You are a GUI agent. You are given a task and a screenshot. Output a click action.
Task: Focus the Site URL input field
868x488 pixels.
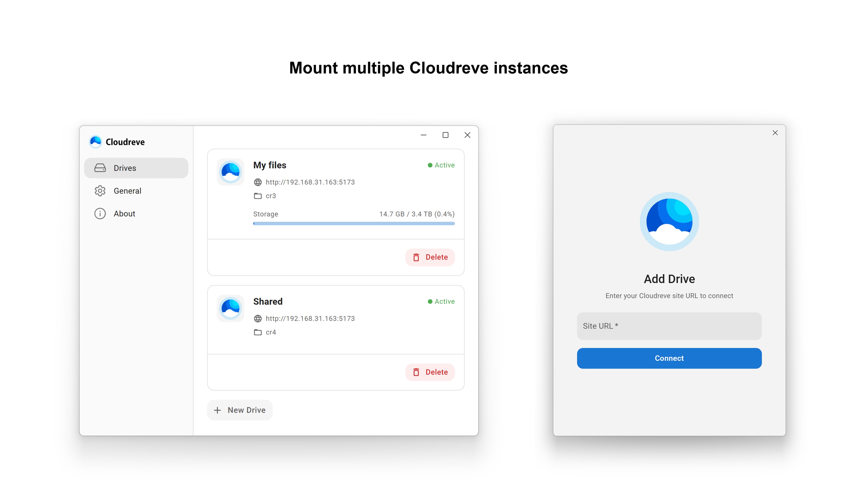pos(669,326)
